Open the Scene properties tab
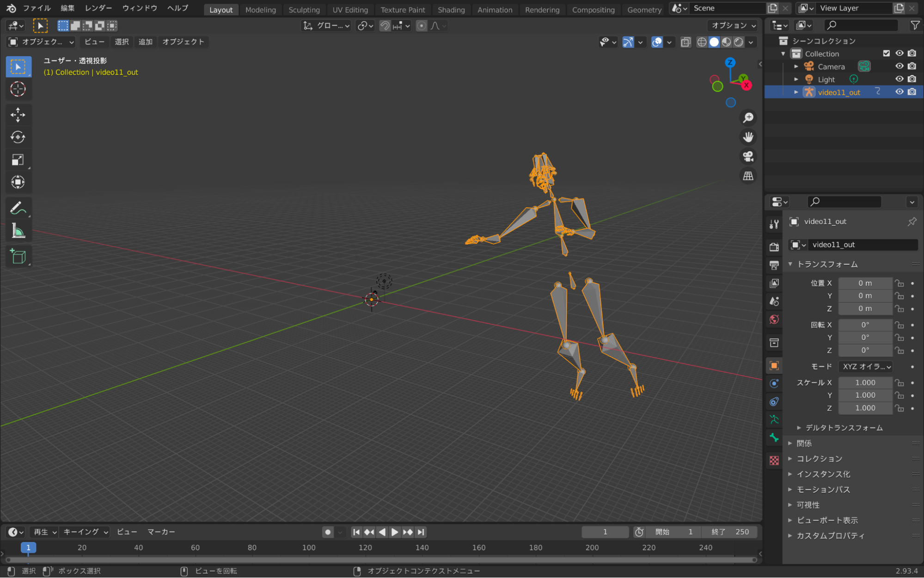The image size is (924, 578). [774, 301]
